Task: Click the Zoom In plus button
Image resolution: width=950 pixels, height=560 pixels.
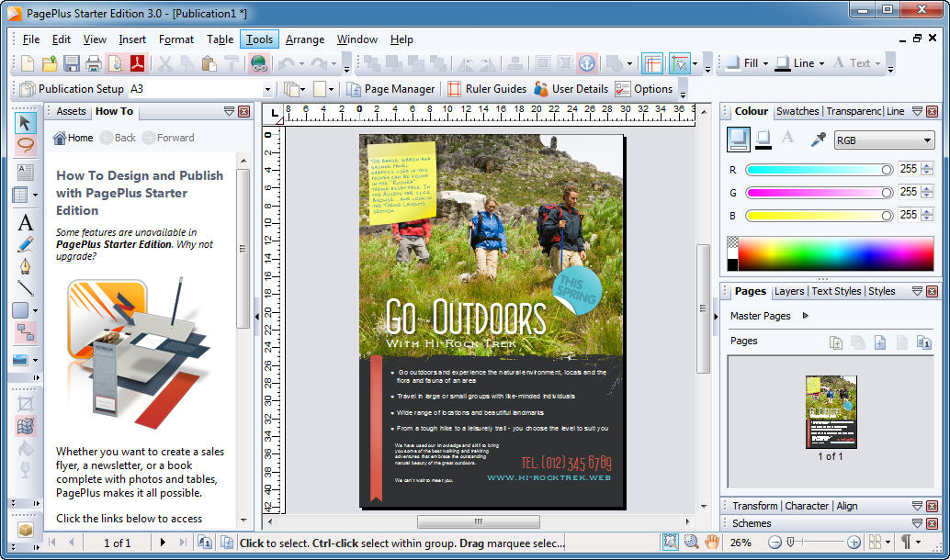Action: tap(853, 543)
